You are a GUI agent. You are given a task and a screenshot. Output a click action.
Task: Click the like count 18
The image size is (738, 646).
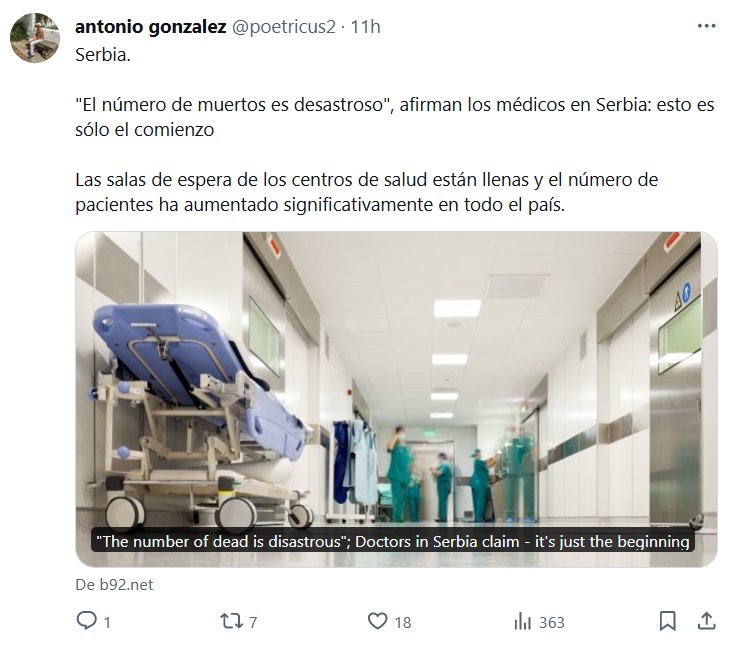403,622
